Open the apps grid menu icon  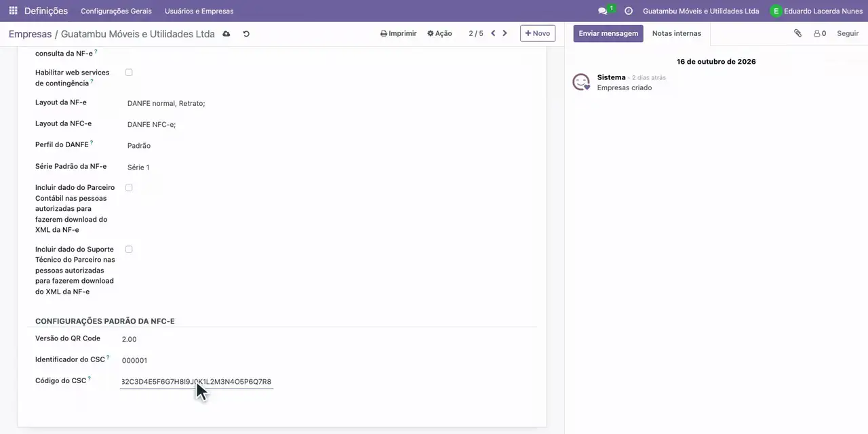click(x=13, y=11)
